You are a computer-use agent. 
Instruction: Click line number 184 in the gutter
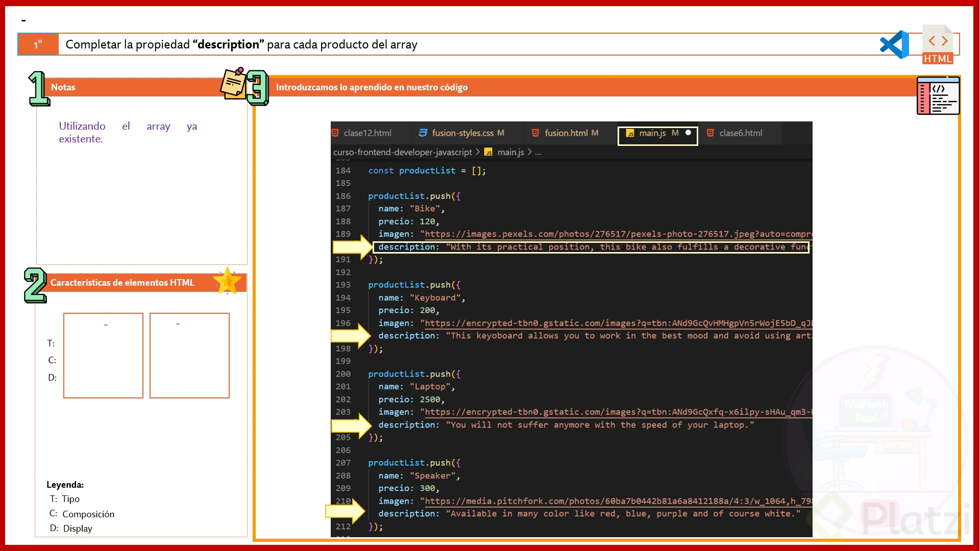point(343,171)
